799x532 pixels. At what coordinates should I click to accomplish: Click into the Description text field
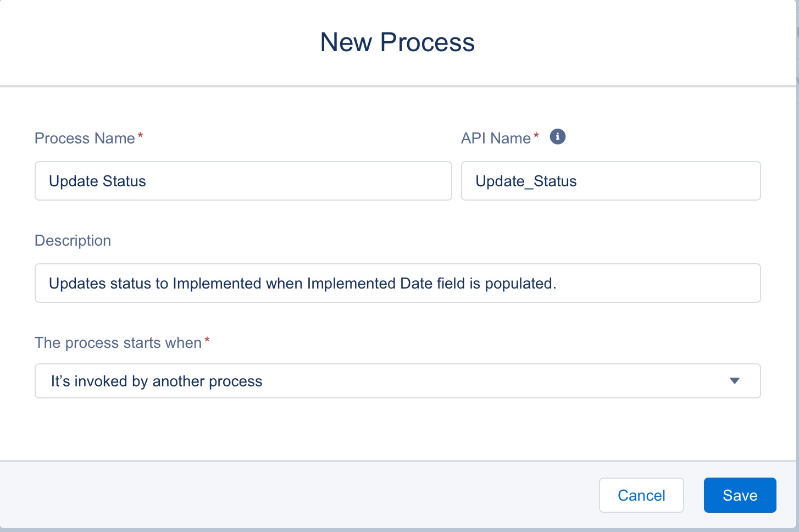(397, 283)
